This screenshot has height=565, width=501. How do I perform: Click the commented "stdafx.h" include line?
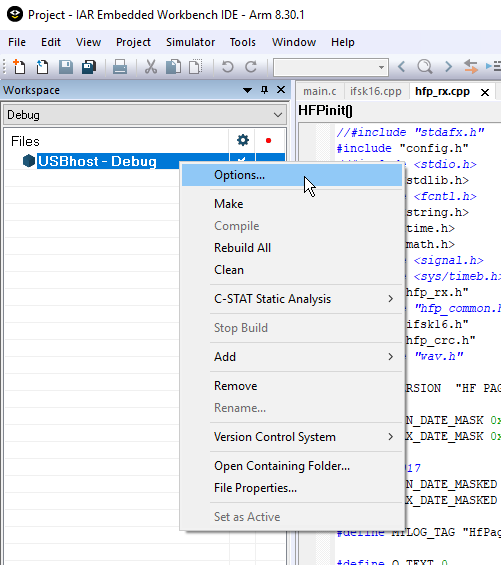[410, 132]
